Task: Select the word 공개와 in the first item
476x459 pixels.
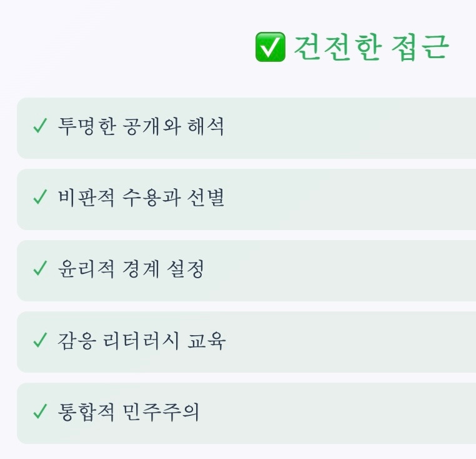Action: pyautogui.click(x=152, y=126)
